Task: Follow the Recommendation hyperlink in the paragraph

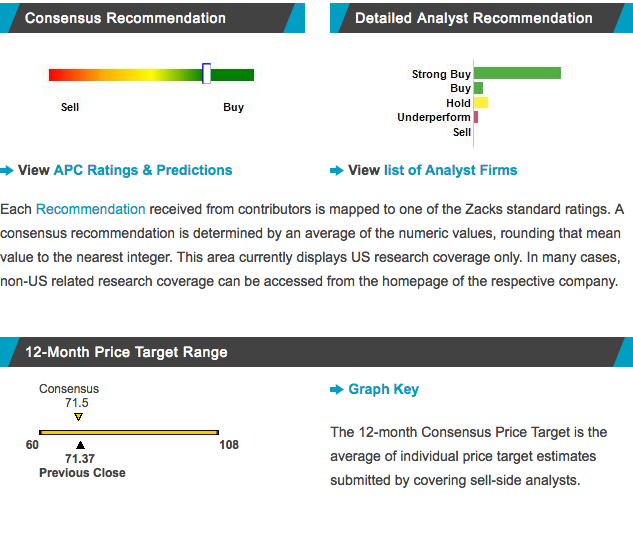Action: [x=90, y=209]
